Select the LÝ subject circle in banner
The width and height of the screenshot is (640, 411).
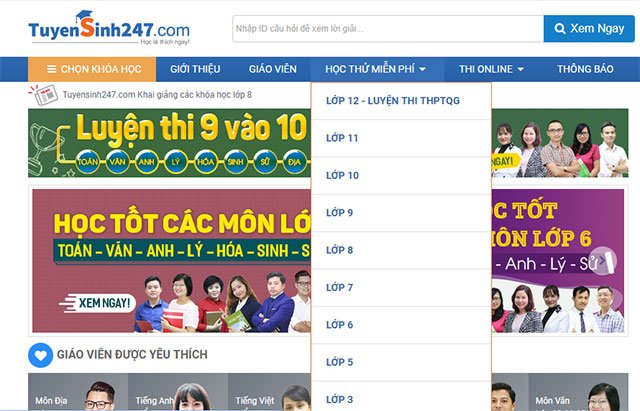176,162
